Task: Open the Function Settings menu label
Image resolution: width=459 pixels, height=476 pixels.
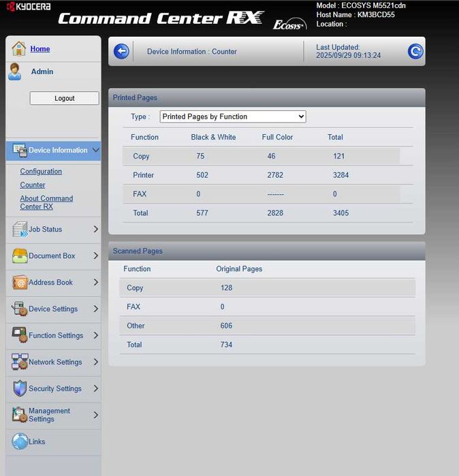Action: (56, 336)
